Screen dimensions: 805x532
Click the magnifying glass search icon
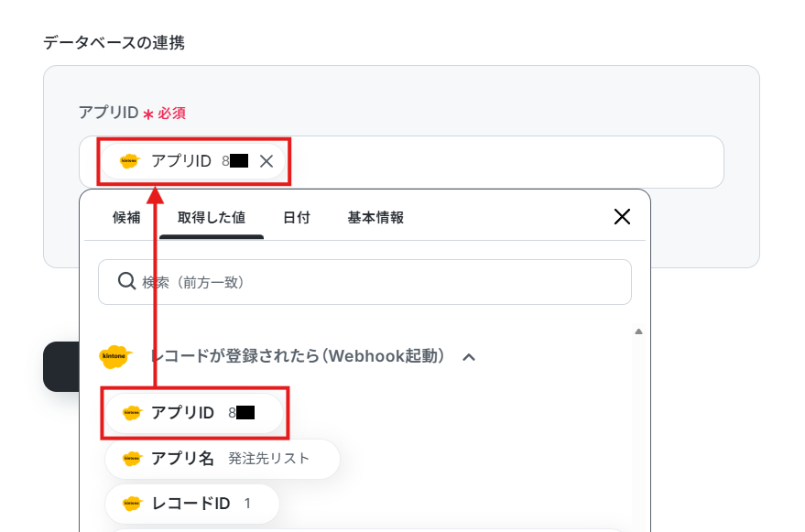(126, 281)
